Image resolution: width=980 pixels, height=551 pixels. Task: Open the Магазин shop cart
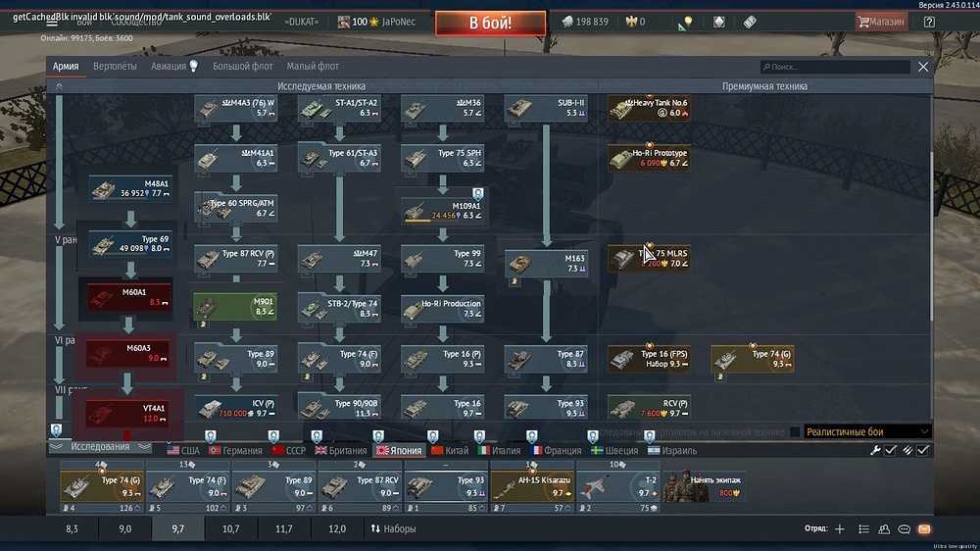coord(881,22)
